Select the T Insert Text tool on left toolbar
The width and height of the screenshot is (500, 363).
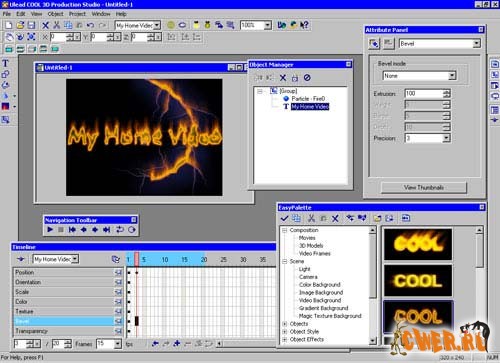(x=5, y=63)
